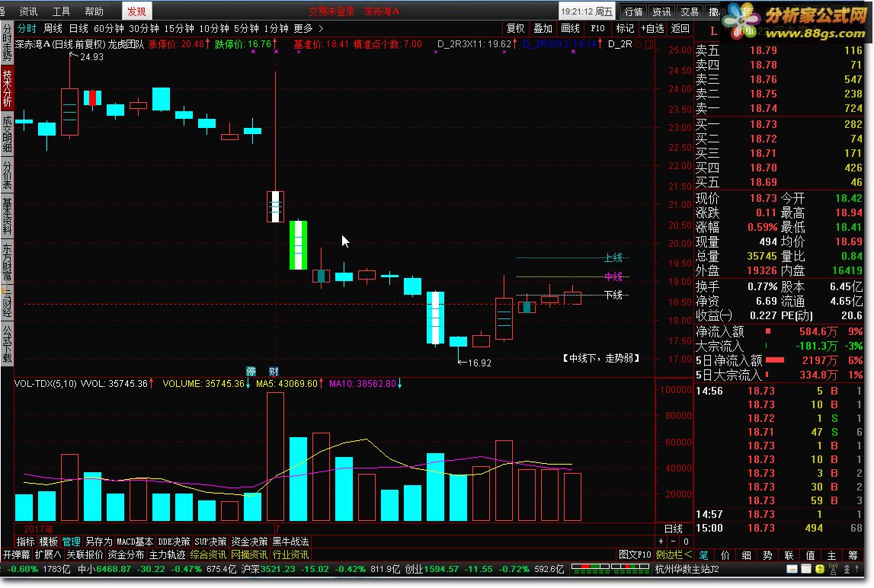Open the 主力轨迹 tab
This screenshot has width=874, height=588.
[x=167, y=554]
